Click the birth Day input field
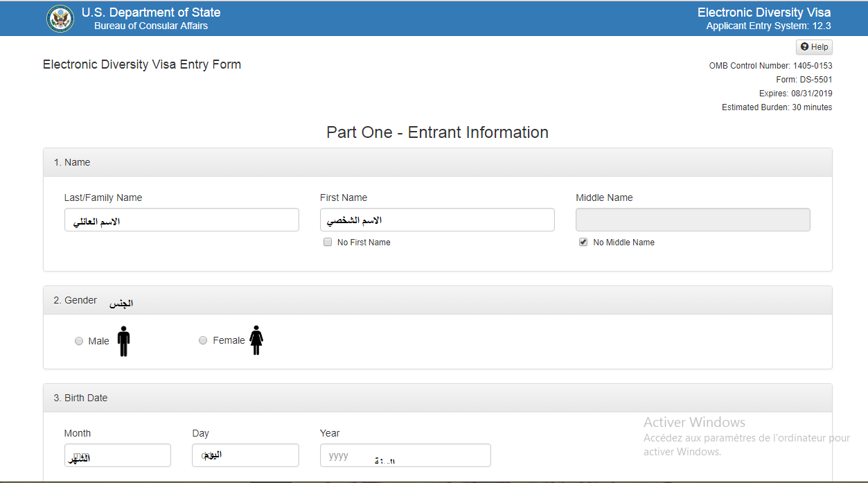Viewport: 868px width, 483px height. pyautogui.click(x=245, y=455)
